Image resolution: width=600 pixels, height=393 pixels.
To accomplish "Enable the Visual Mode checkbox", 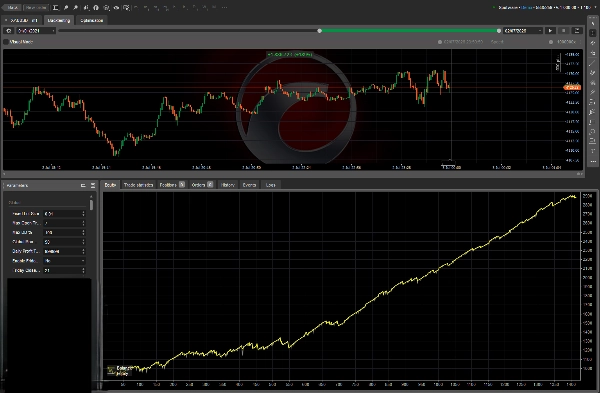I will click(x=6, y=42).
